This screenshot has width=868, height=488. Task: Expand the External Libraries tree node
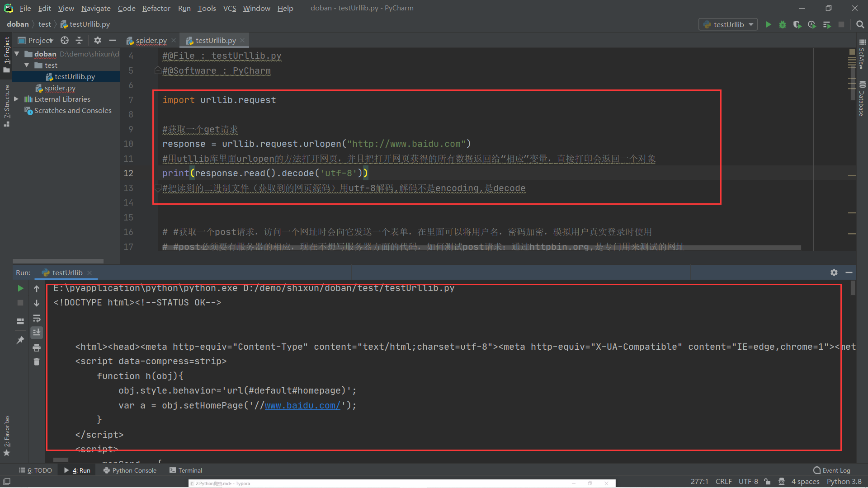click(16, 99)
